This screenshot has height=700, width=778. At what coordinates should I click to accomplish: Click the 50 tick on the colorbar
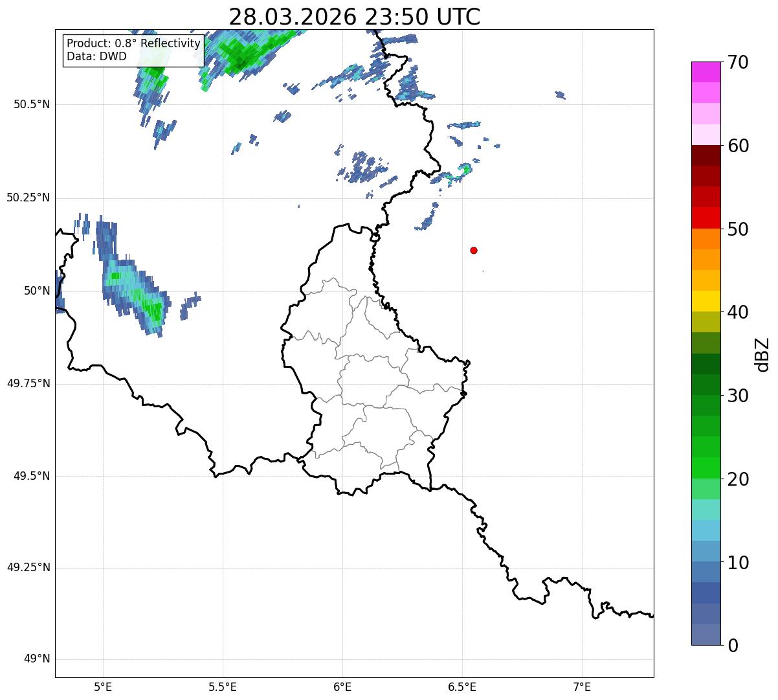738,229
